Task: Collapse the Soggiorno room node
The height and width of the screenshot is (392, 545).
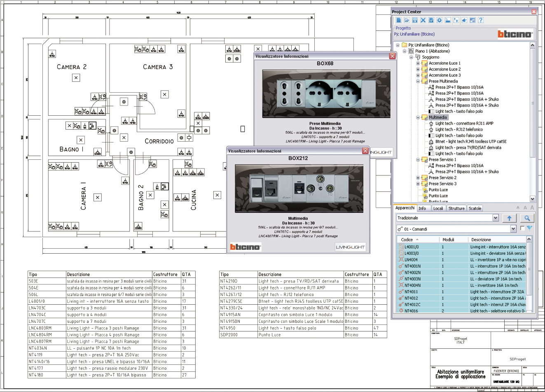Action: coord(411,57)
